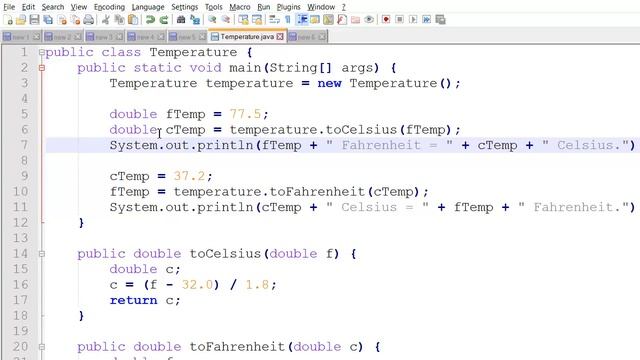Open the Macro menu
This screenshot has width=640, height=360.
coord(240,7)
